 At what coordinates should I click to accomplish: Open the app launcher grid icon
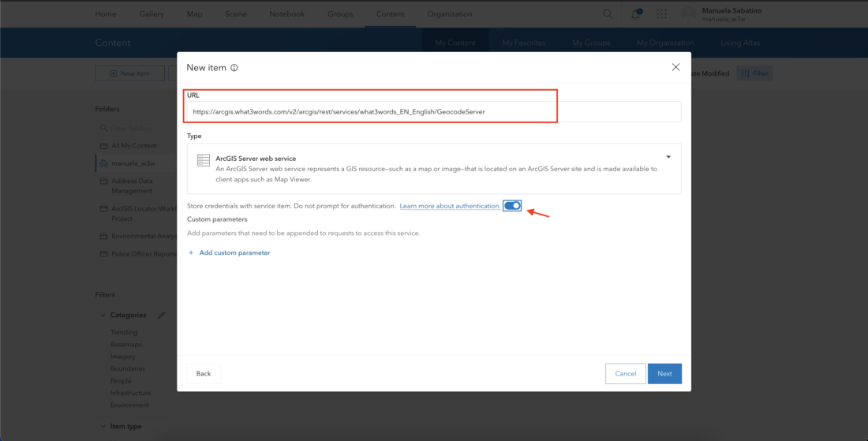(661, 14)
